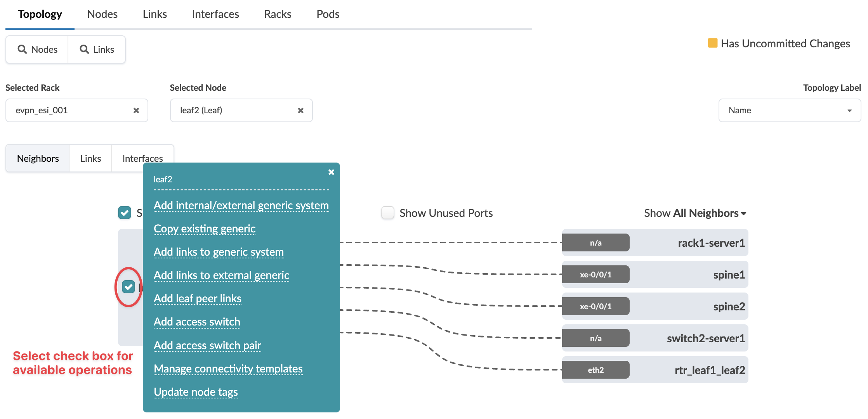Clear the Selected Rack evpn_esi_001 field
This screenshot has width=868, height=419.
[136, 111]
